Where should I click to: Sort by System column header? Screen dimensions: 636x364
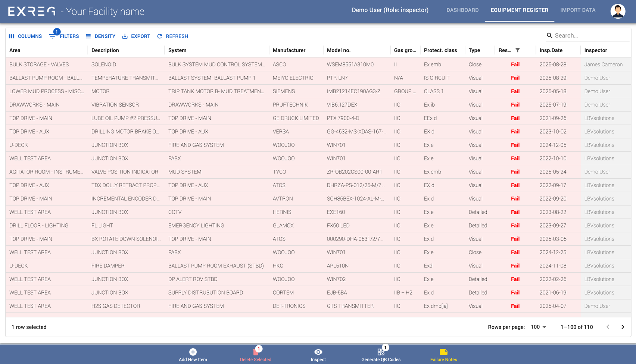[x=177, y=50]
